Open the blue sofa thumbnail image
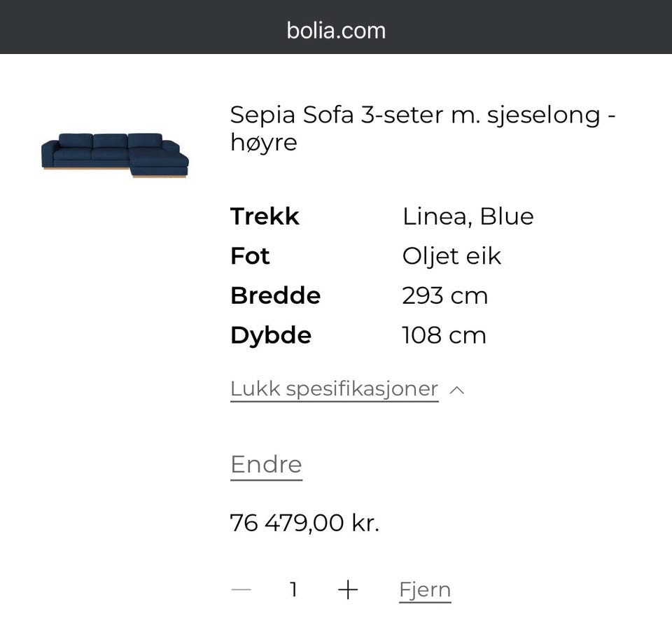 (x=115, y=155)
